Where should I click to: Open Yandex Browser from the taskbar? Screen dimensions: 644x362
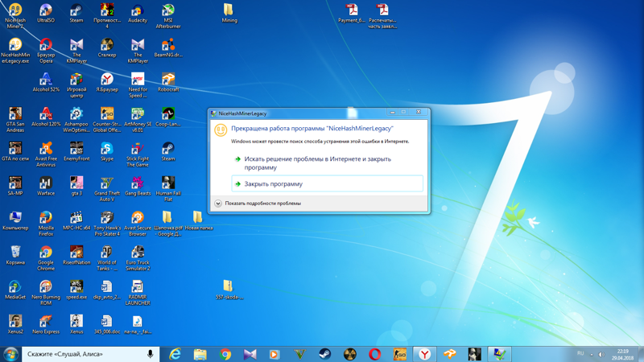(425, 354)
